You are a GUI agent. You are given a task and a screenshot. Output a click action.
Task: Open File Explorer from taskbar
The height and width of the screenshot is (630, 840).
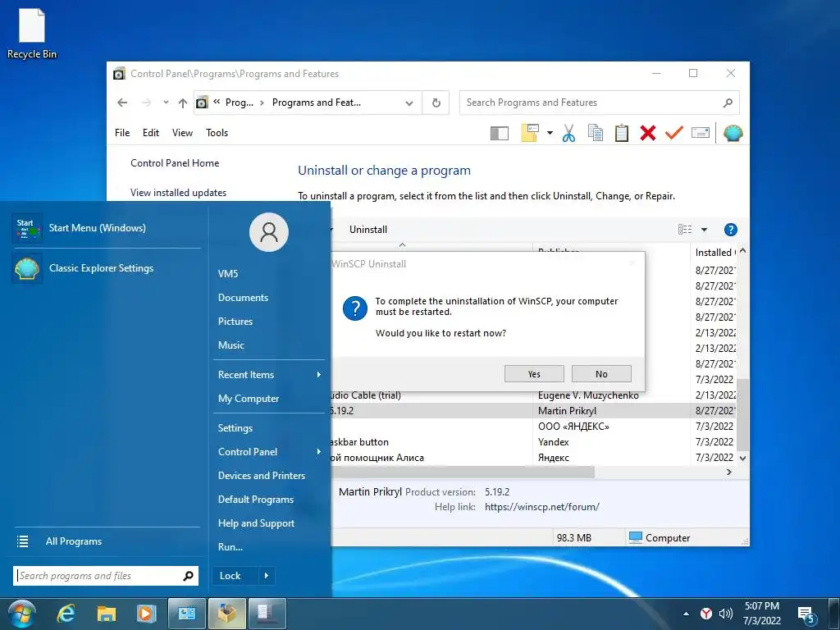(106, 614)
